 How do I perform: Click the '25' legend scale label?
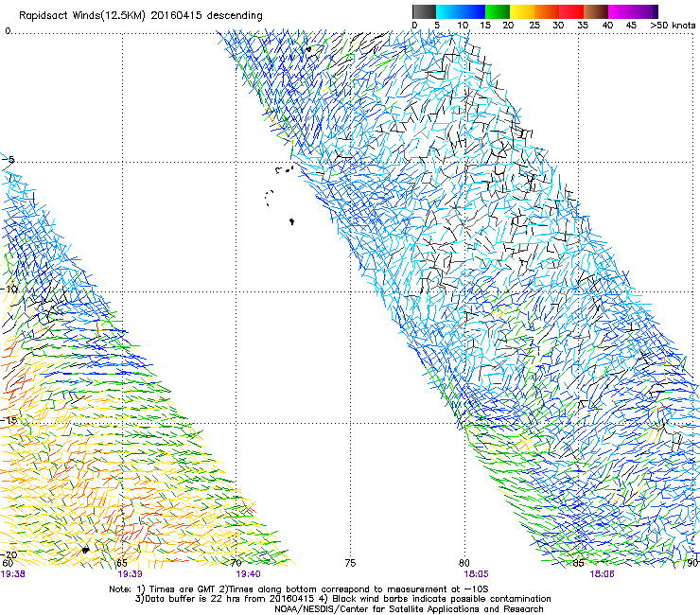[x=534, y=26]
